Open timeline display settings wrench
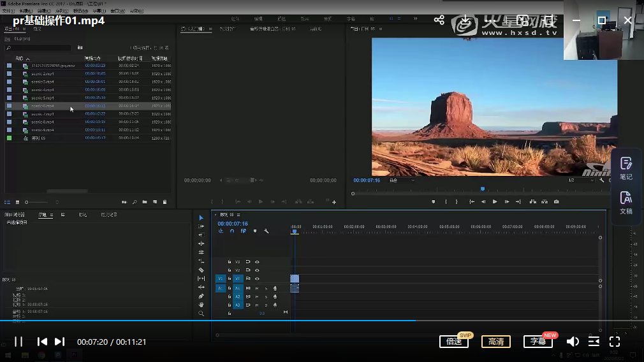644x362 pixels. pyautogui.click(x=266, y=231)
